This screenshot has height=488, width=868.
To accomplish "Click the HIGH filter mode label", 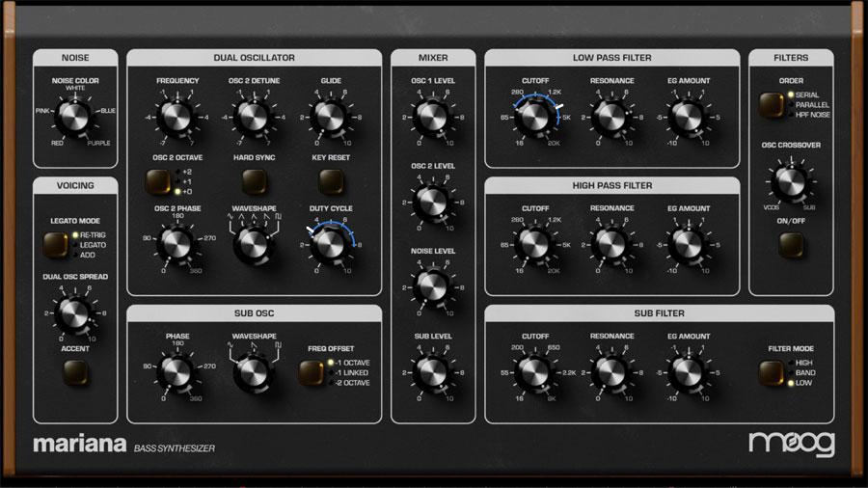I will tap(803, 363).
